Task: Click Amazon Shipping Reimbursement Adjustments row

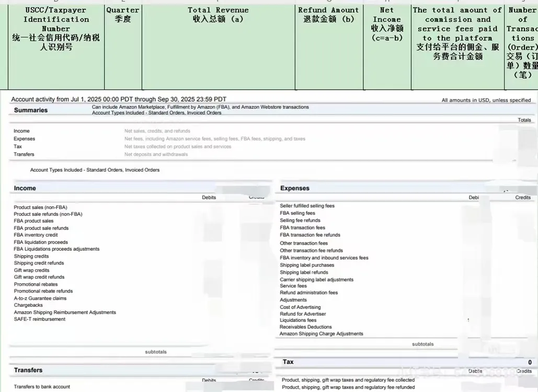Action: (x=65, y=313)
